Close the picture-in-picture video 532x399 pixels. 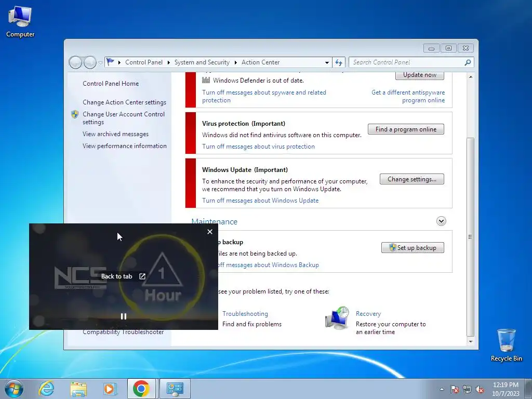210,232
